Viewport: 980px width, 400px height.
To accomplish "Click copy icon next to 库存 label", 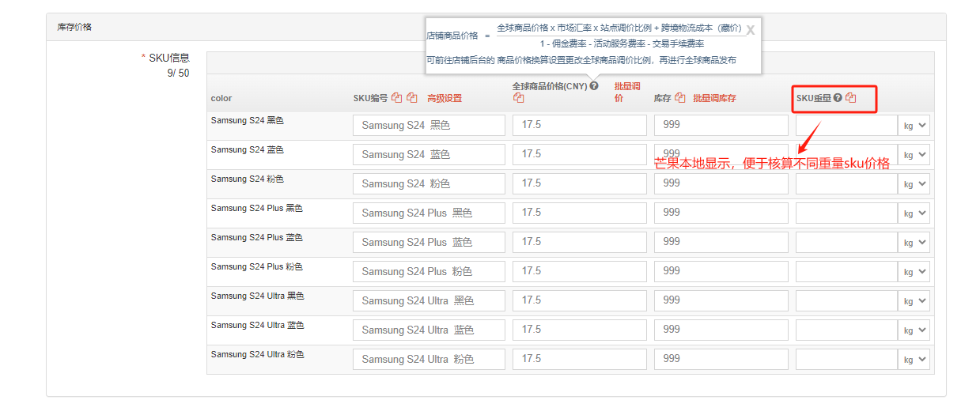I will pyautogui.click(x=680, y=98).
